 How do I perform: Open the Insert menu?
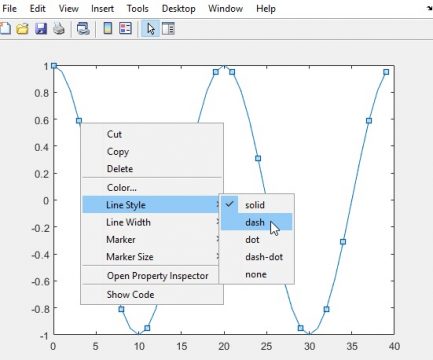(x=102, y=8)
